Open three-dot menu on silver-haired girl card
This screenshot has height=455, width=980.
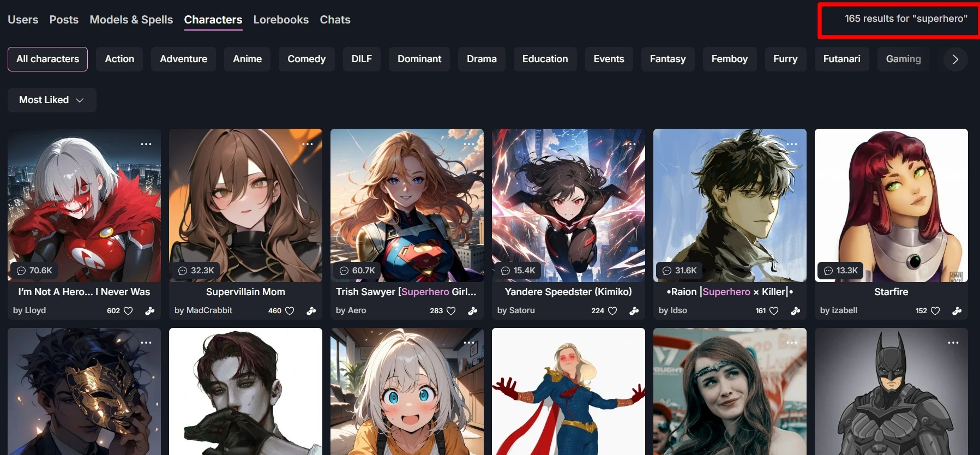coord(469,343)
